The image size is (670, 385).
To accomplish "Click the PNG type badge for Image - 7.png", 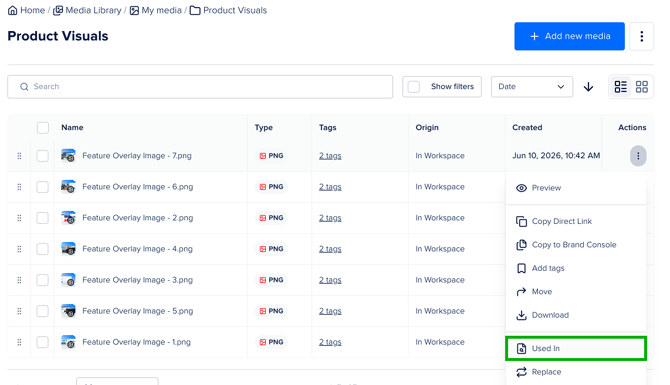I will (x=271, y=156).
